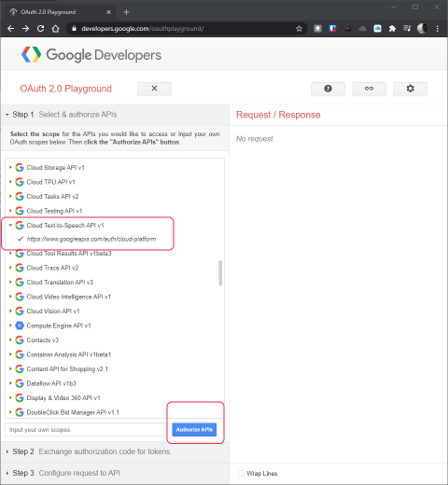
Task: Click the browser forward arrow
Action: pyautogui.click(x=25, y=29)
